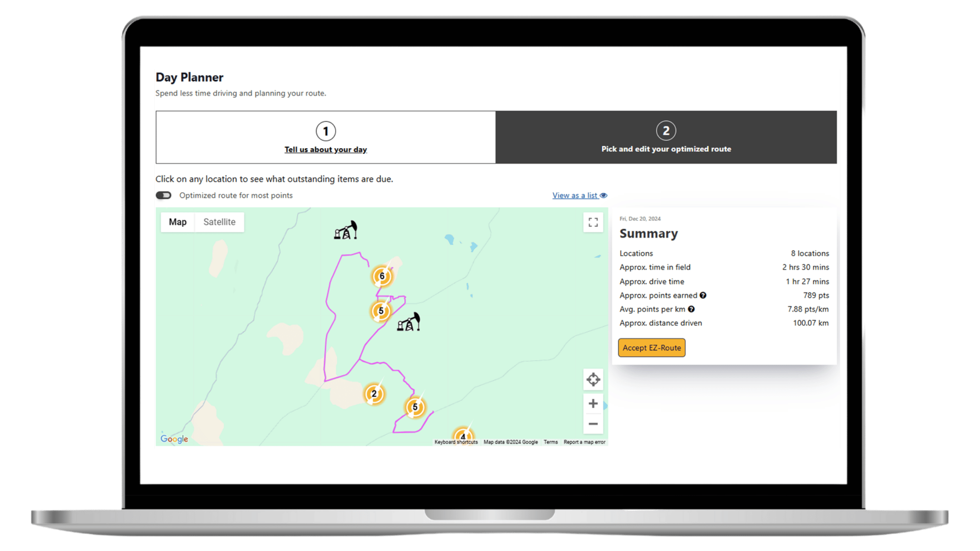980x551 pixels.
Task: Open Keyboard shortcuts on map
Action: 456,442
